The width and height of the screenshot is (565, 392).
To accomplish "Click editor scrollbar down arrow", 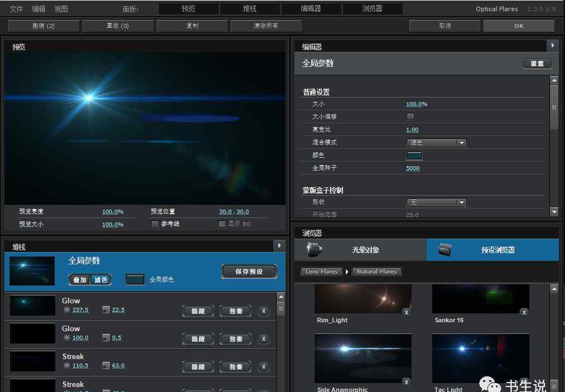I will coord(554,212).
